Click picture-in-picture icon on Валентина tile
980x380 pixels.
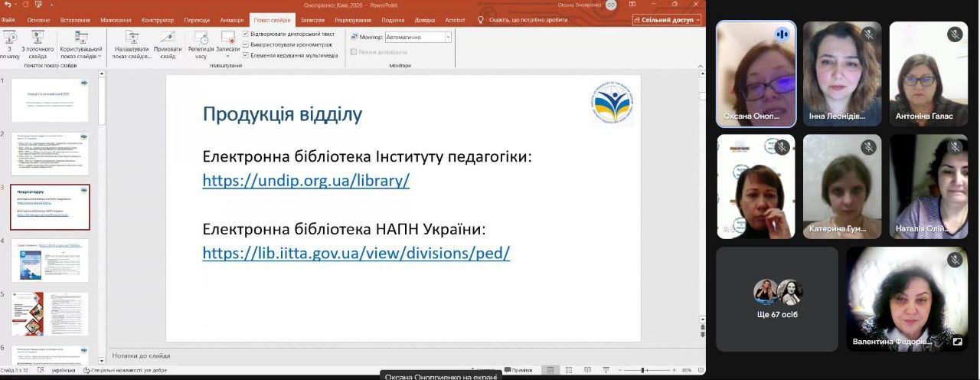click(x=957, y=342)
